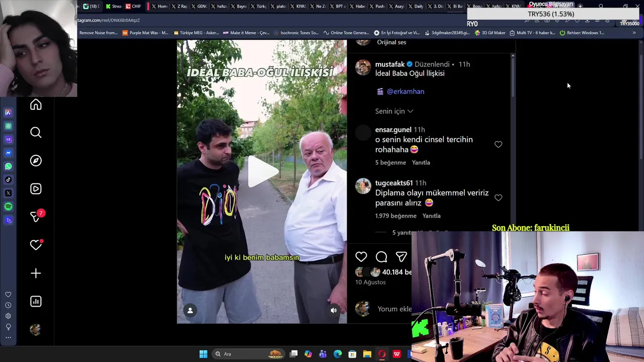Switch to the 'Daily' browser tab
This screenshot has height=362, width=644.
[416, 6]
